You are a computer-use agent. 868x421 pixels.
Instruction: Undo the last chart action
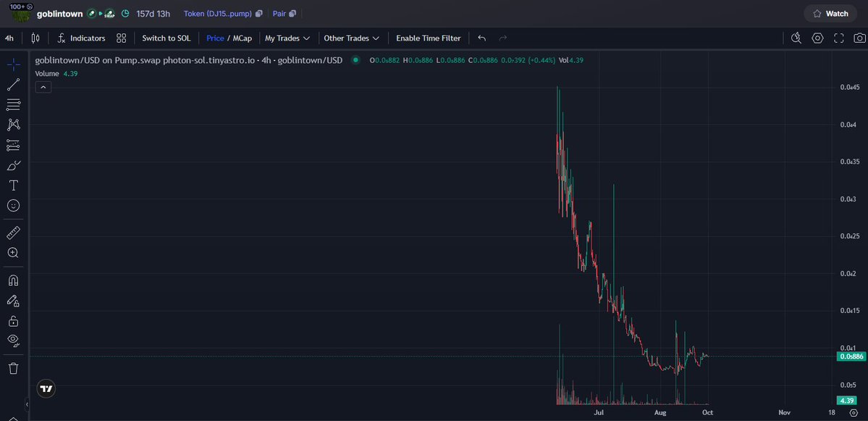(x=482, y=38)
